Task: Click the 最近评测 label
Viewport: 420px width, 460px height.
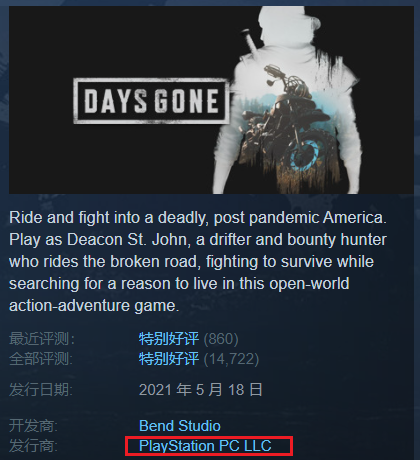Action: (42, 339)
